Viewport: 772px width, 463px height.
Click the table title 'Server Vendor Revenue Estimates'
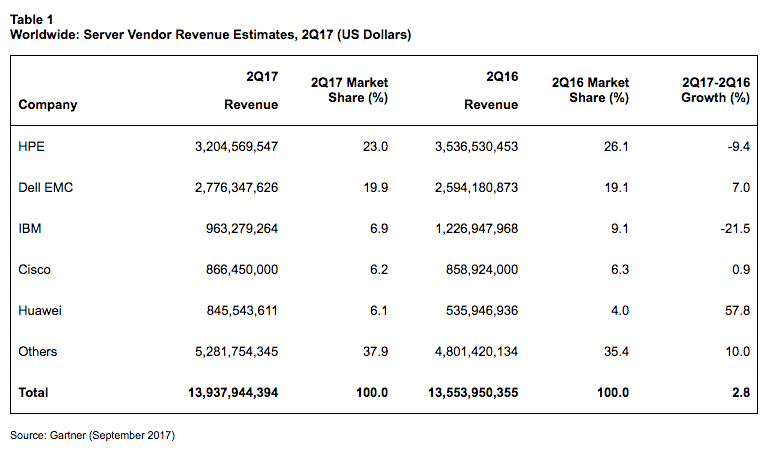[210, 34]
